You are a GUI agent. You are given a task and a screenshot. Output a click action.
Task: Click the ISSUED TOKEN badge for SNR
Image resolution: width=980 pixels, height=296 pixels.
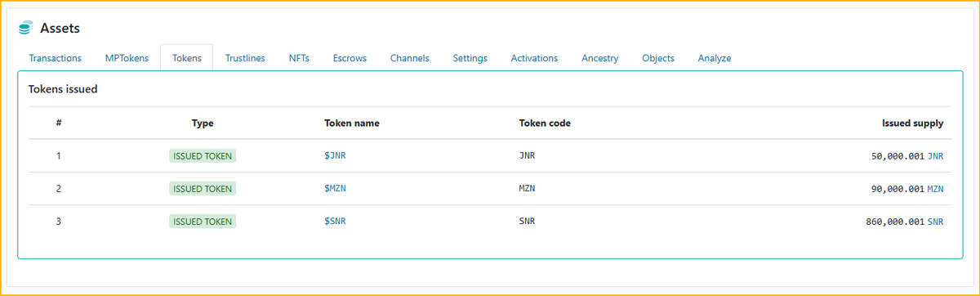pos(203,222)
